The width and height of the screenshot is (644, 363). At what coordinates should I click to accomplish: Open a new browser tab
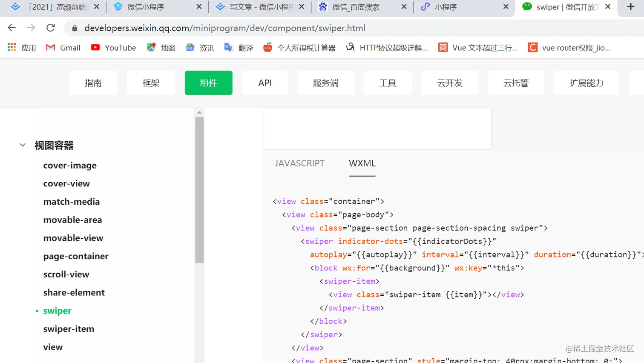click(x=631, y=7)
